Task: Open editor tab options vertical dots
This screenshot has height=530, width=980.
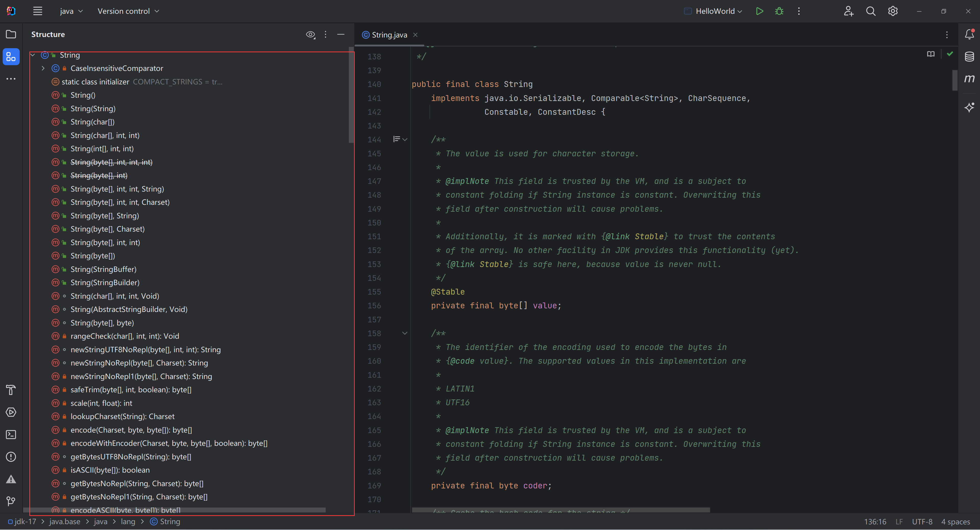Action: coord(947,35)
